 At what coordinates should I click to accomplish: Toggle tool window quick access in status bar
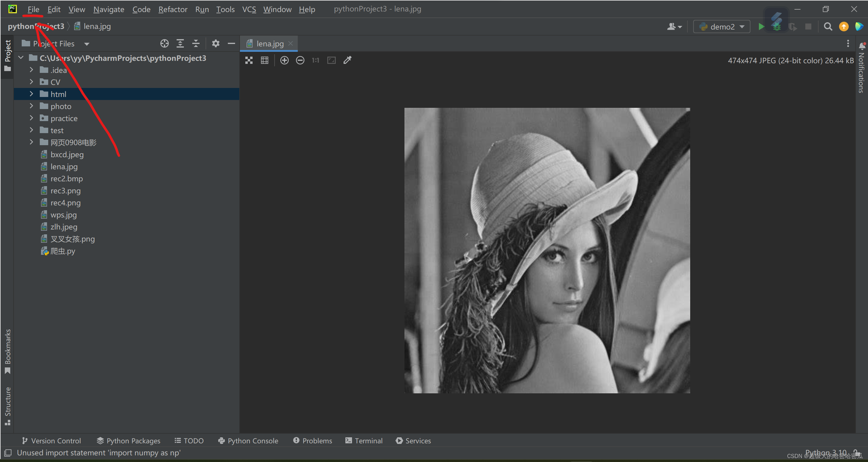tap(8, 453)
